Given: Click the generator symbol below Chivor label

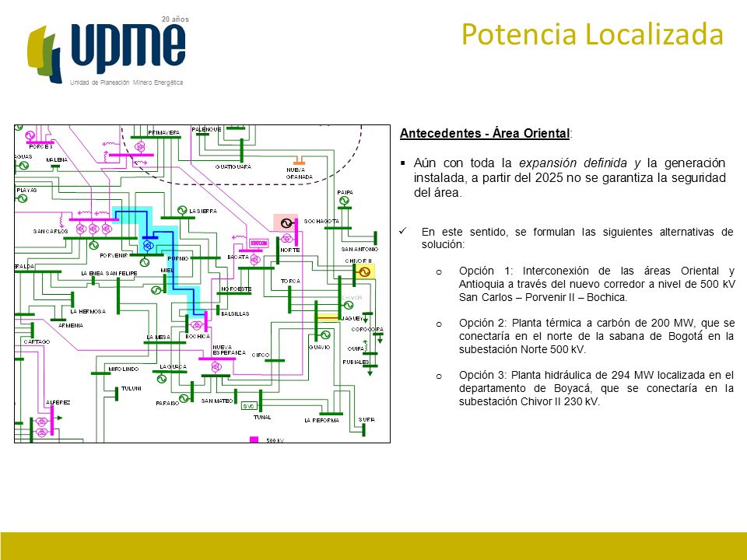Looking at the screenshot, I should click(349, 305).
